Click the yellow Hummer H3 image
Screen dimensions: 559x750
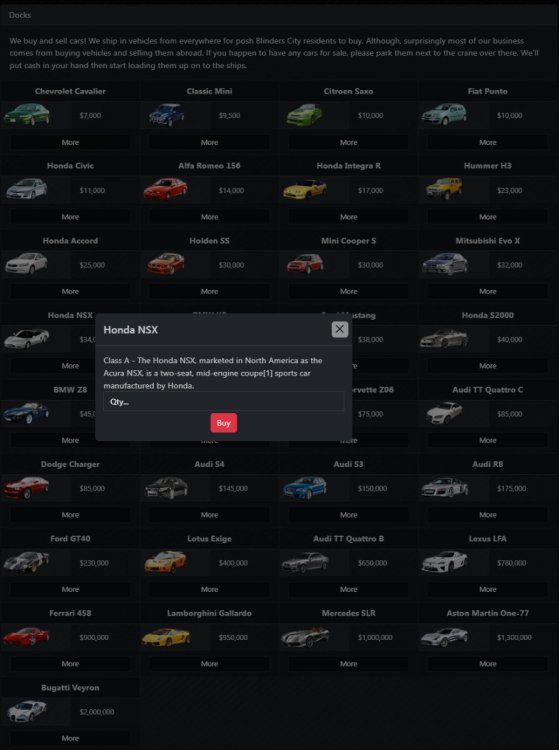tap(444, 189)
